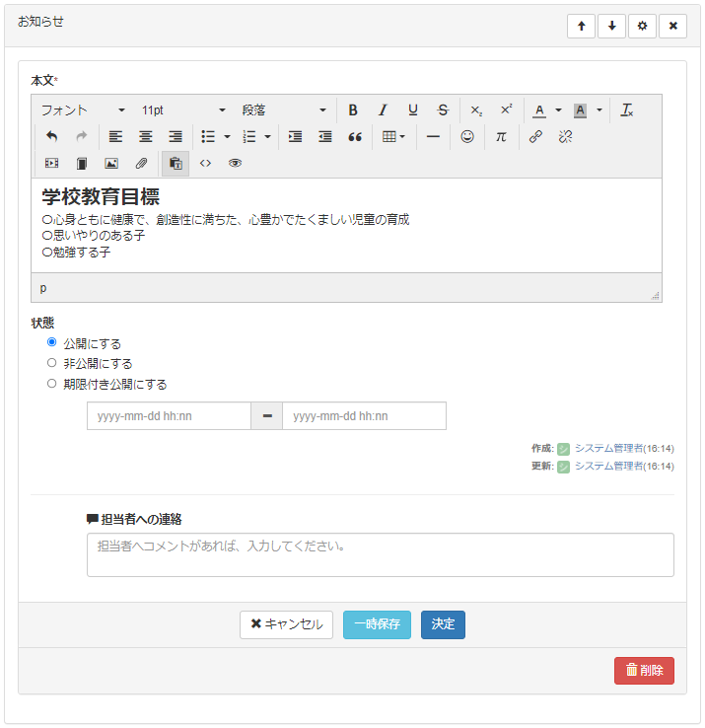705x728 pixels.
Task: Open the text color picker arrow
Action: pos(558,110)
